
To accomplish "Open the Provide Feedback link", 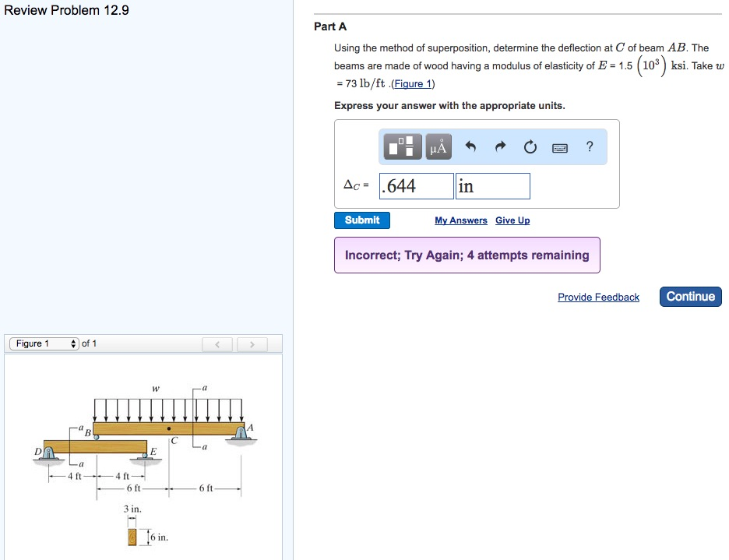I will coord(598,296).
